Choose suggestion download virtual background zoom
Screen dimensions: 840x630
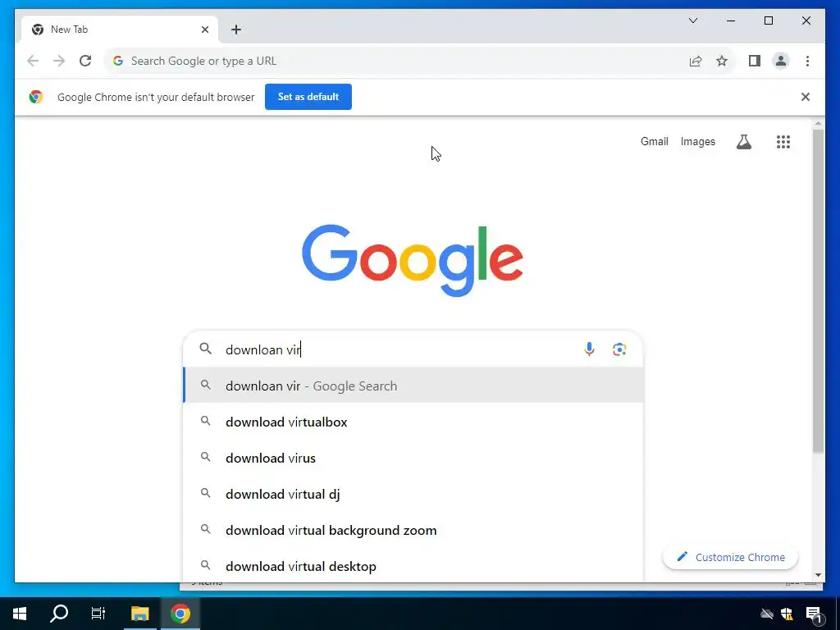click(x=413, y=531)
